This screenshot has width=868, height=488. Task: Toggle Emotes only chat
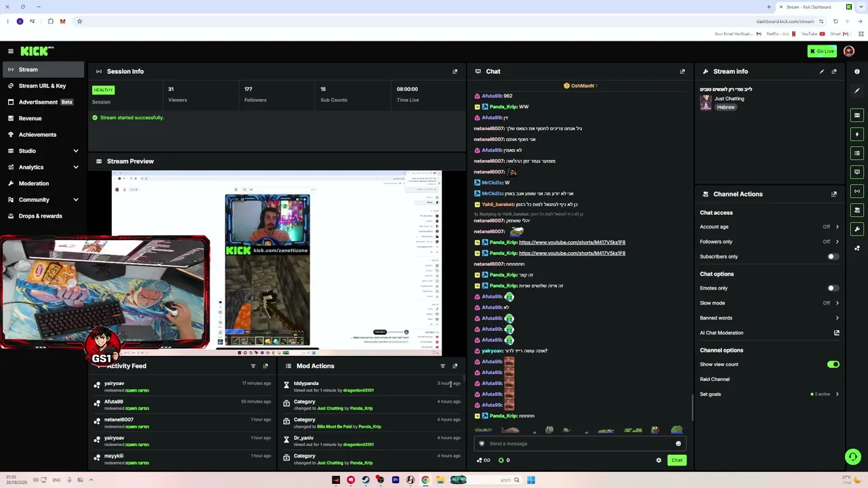click(x=833, y=288)
